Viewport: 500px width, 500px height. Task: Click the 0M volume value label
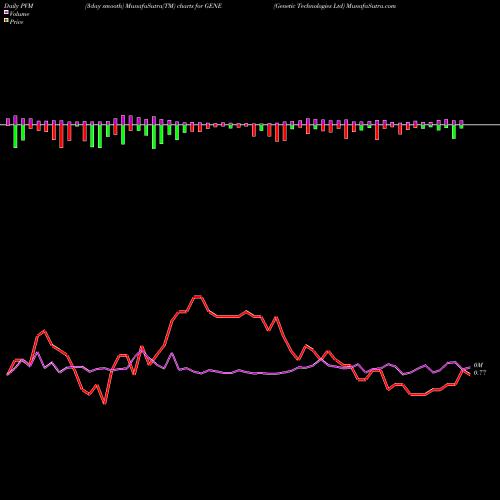tap(478, 365)
